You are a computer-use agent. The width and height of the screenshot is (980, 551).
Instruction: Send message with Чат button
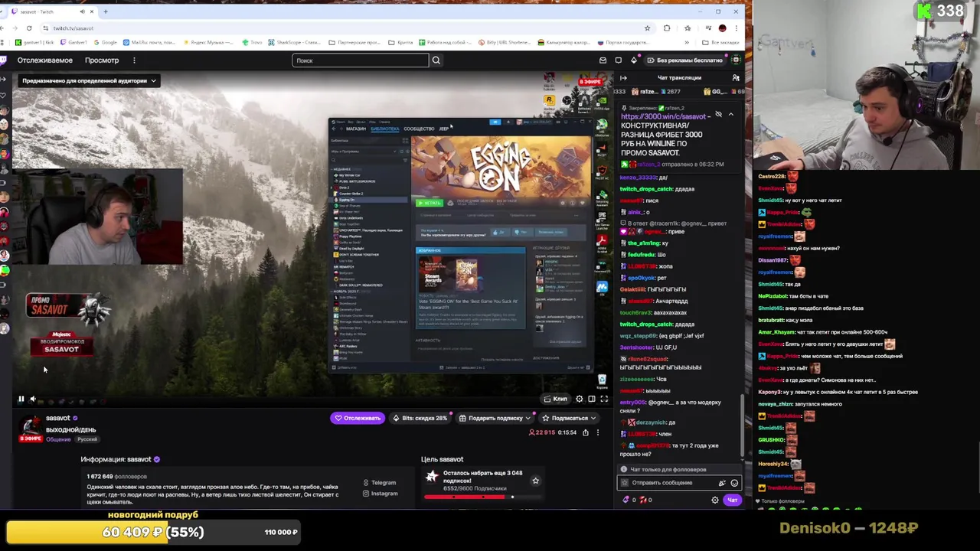tap(733, 500)
